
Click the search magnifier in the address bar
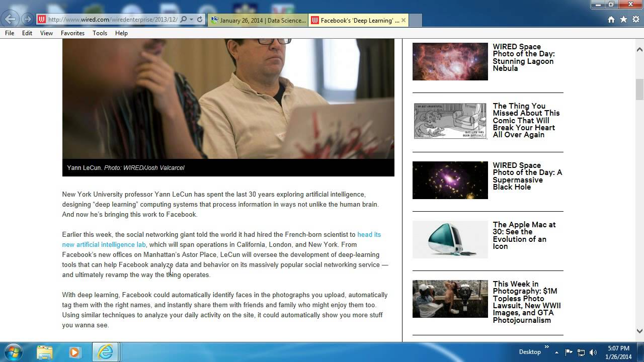click(183, 20)
